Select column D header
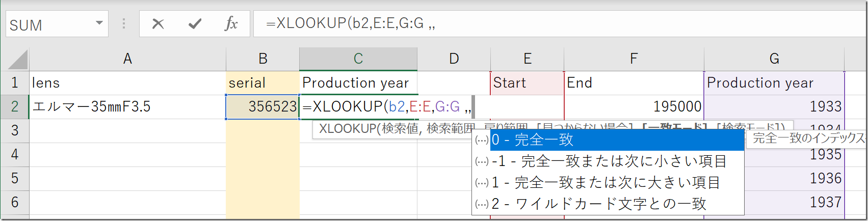 (454, 59)
